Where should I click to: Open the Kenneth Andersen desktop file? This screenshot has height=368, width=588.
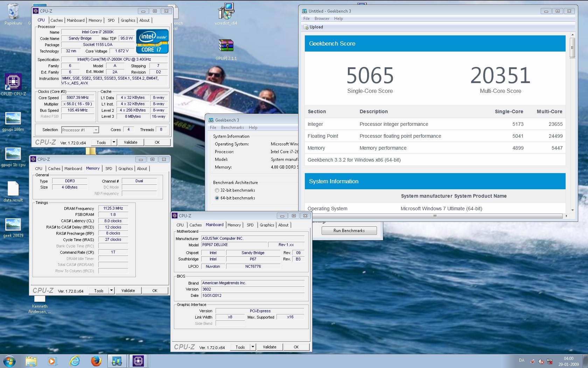tap(40, 305)
